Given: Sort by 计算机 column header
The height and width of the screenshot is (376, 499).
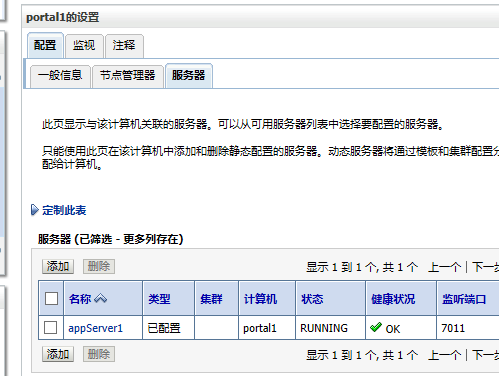Looking at the screenshot, I should click(x=260, y=299).
